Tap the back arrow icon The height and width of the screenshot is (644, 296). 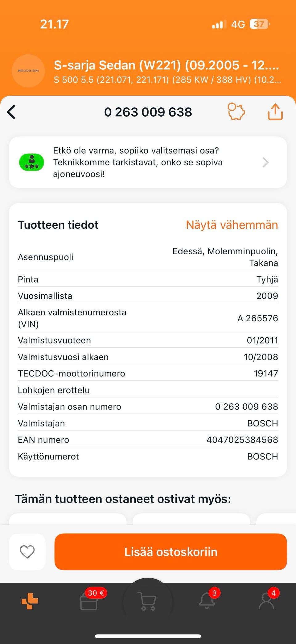click(x=11, y=112)
